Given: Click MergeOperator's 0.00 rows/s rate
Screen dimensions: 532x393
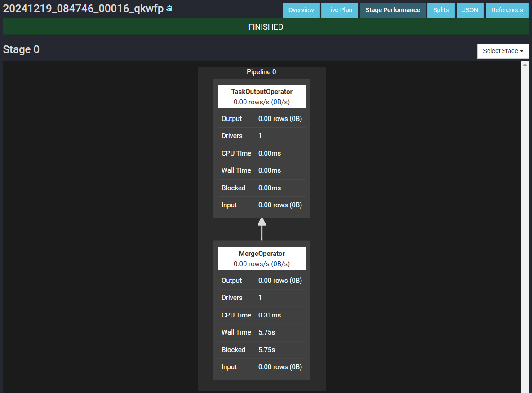Looking at the screenshot, I should (262, 264).
